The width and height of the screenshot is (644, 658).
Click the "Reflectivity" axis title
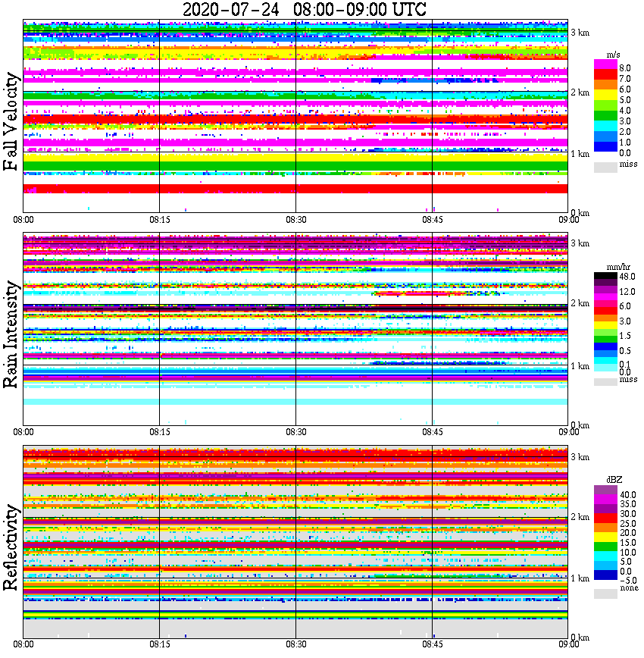(x=11, y=547)
